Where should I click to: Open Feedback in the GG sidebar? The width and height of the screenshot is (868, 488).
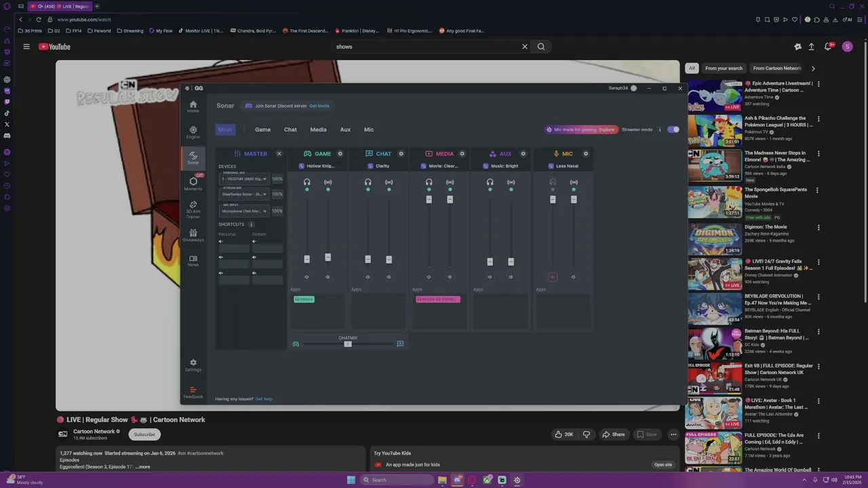point(193,392)
